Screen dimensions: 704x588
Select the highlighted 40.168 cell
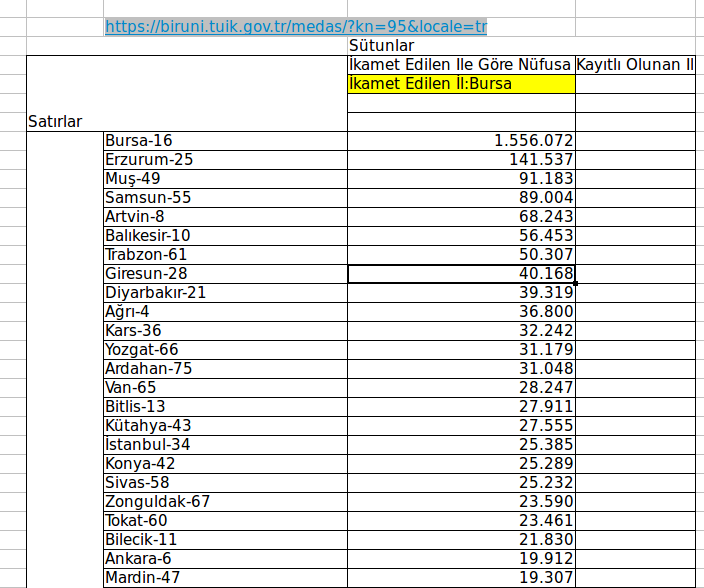[460, 273]
